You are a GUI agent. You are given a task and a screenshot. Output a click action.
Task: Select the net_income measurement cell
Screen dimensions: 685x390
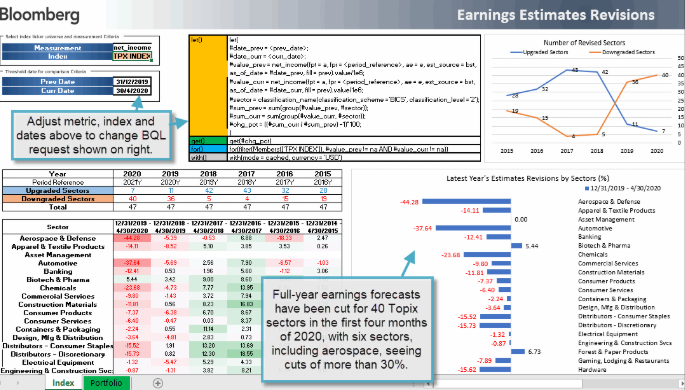coord(132,48)
